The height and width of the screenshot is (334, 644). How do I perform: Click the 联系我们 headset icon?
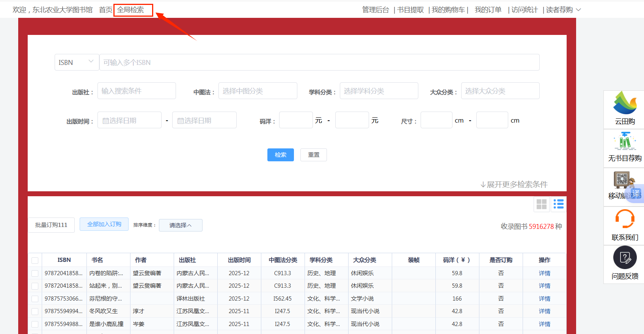pyautogui.click(x=625, y=219)
